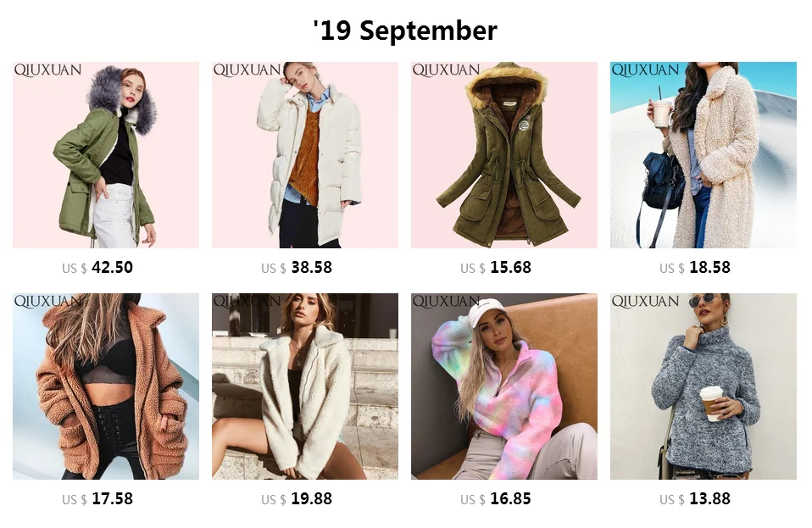
Task: Open the rainbow tie-dye fleece pullover image
Action: point(503,386)
